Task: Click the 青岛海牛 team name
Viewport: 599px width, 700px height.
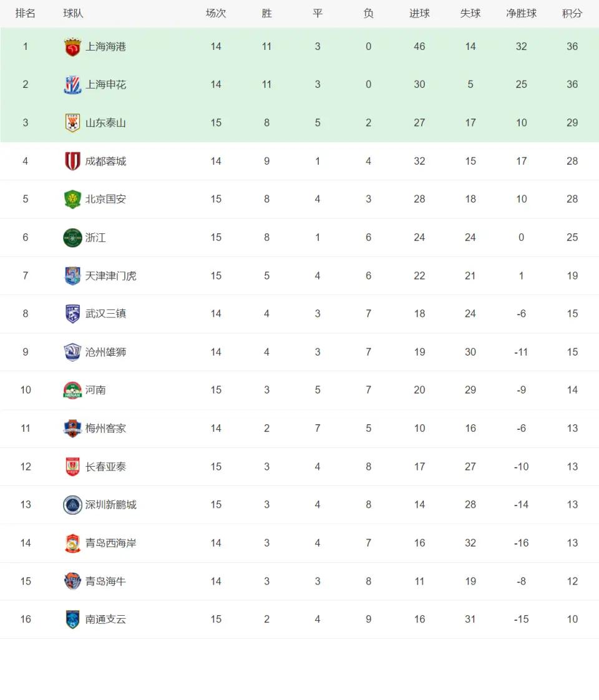Action: [106, 581]
